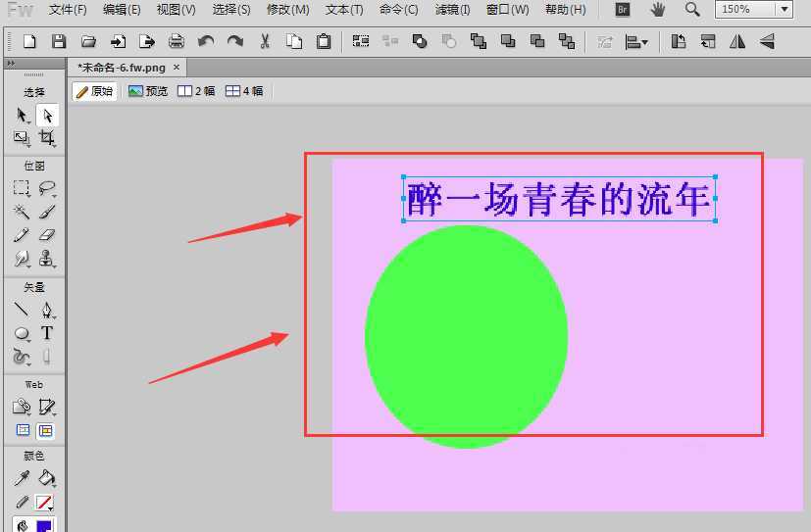Screen dimensions: 811x532
Task: Select the Line tool
Action: 22,310
